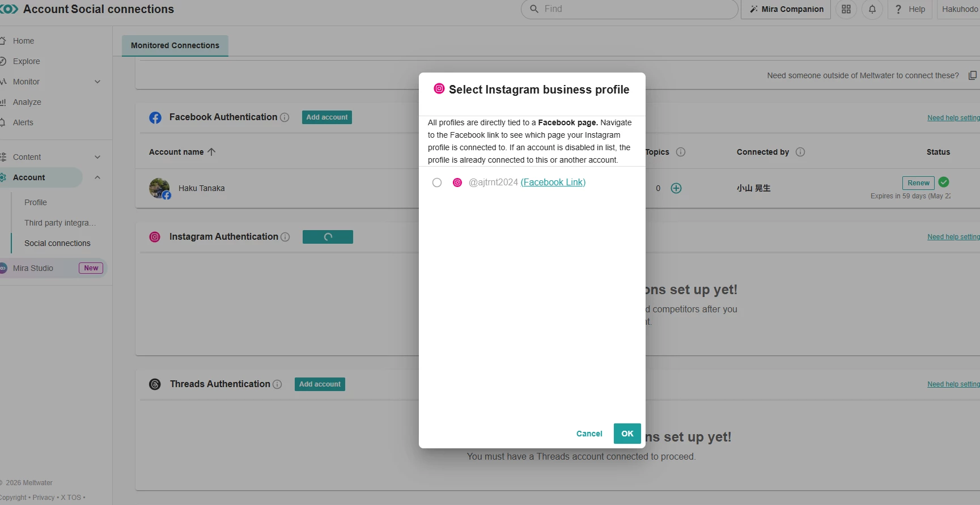The image size is (980, 505).
Task: Switch to the Monitored Connections tab
Action: 175,45
